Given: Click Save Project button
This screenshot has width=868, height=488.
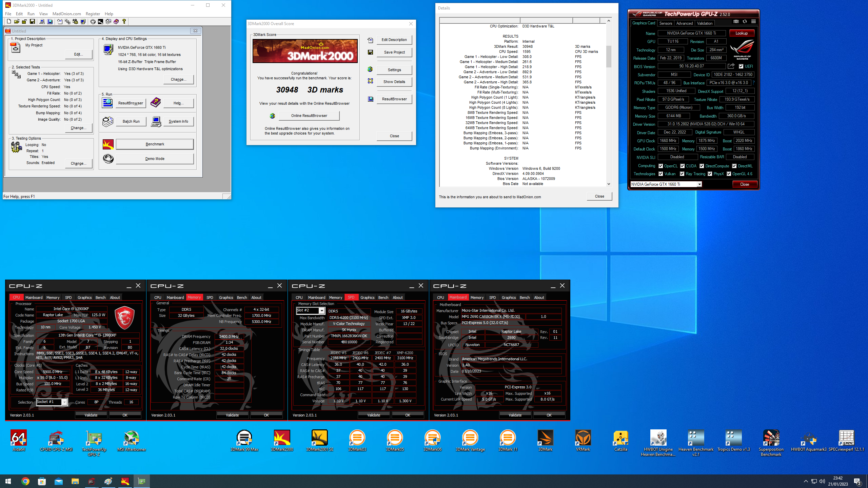Looking at the screenshot, I should (394, 53).
